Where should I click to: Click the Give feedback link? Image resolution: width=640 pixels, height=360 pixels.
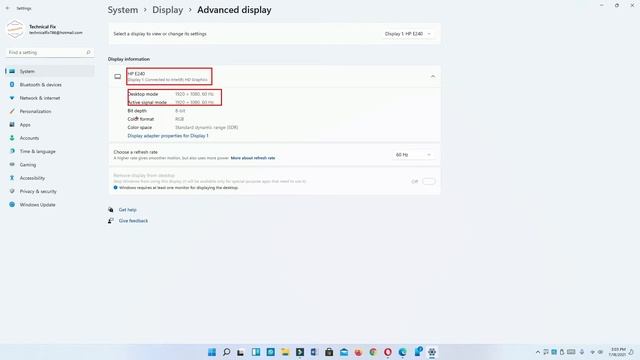click(133, 221)
